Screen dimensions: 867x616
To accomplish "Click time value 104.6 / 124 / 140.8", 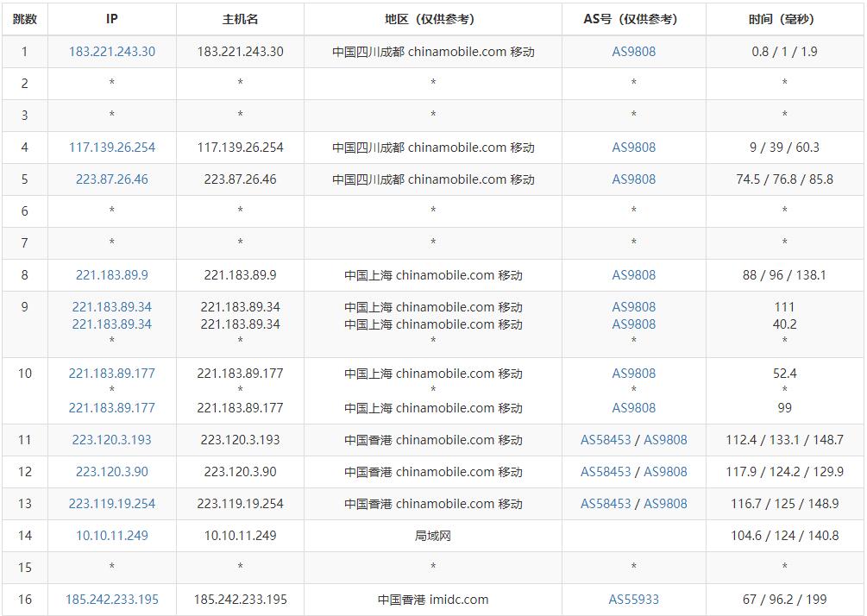I will click(x=784, y=535).
